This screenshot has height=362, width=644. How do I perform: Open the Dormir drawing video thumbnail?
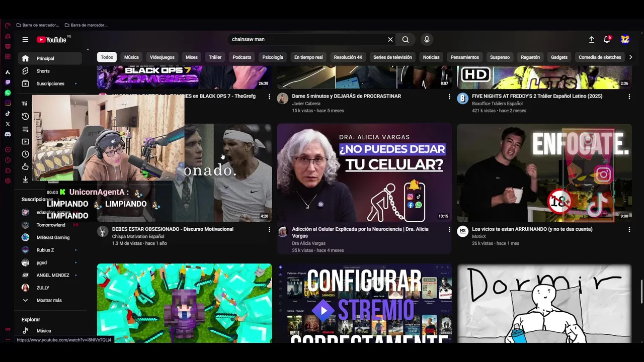(x=544, y=303)
